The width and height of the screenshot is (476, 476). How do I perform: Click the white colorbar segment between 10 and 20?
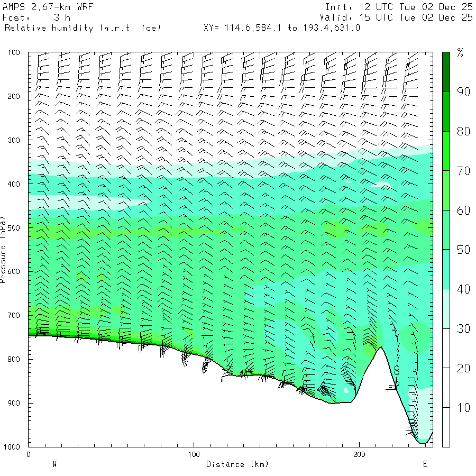point(446,388)
